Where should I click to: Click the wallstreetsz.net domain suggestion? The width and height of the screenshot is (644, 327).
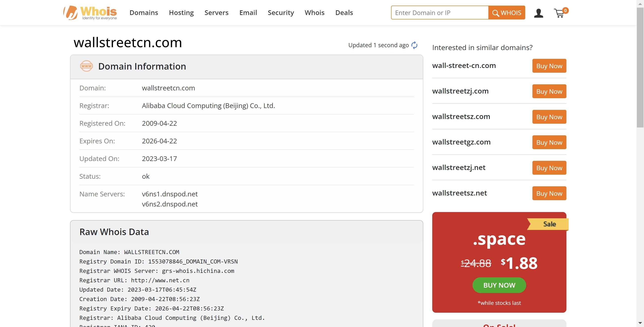pyautogui.click(x=460, y=193)
